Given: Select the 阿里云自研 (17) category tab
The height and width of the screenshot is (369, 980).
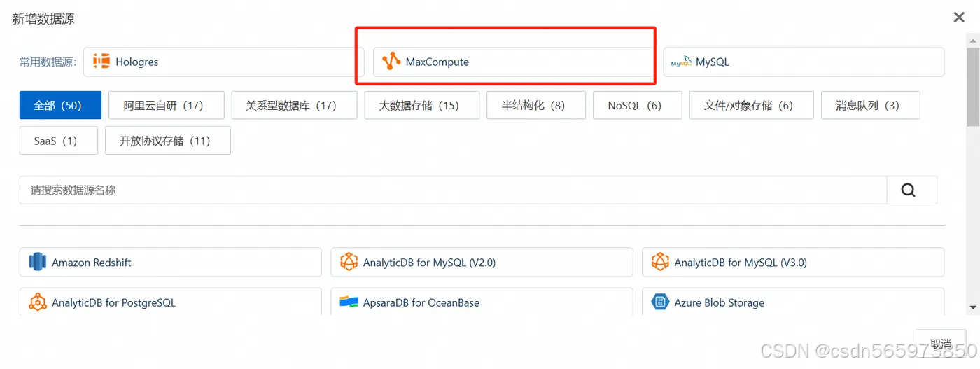Looking at the screenshot, I should click(x=167, y=105).
